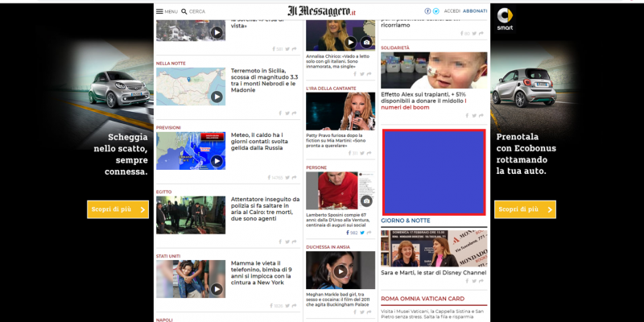
Task: Click the CERCA search magnifier icon
Action: [x=184, y=11]
